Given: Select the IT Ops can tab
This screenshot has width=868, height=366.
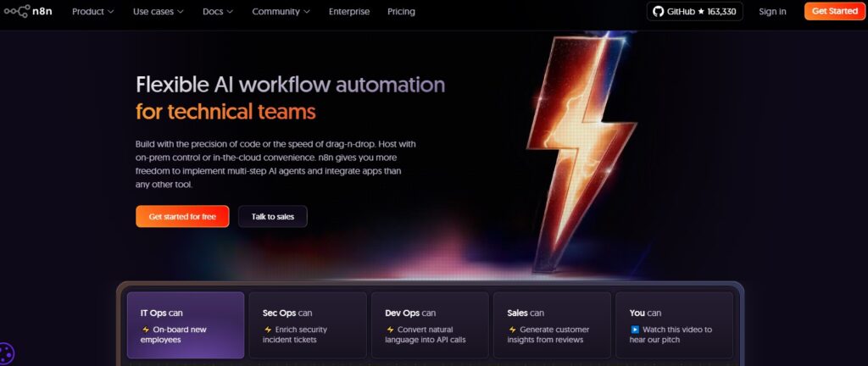Looking at the screenshot, I should (x=186, y=325).
